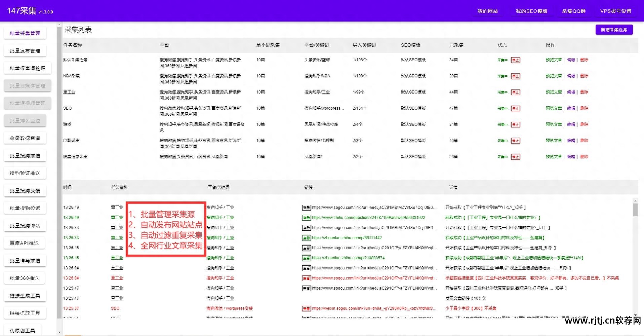Image resolution: width=644 pixels, height=336 pixels.
Task: Click the 新增采集任务 button
Action: 614,30
